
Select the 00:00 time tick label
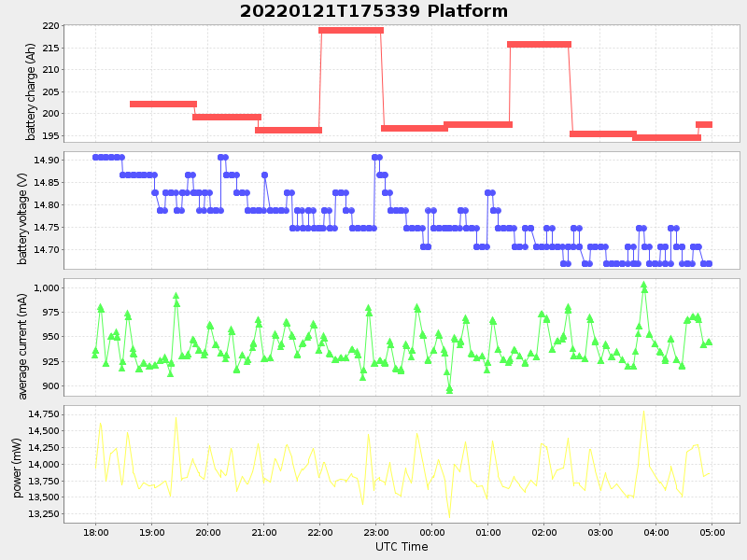(432, 531)
